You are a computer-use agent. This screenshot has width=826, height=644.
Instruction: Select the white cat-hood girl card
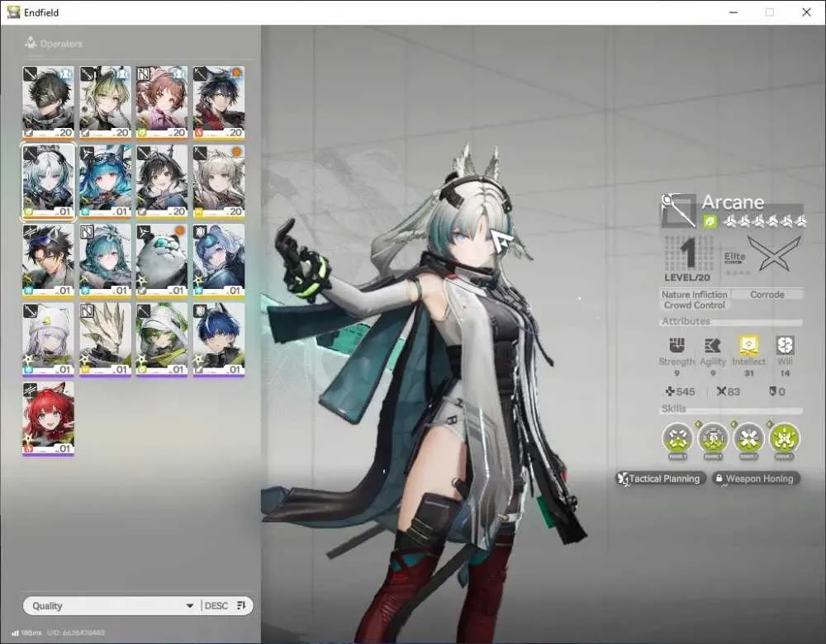click(49, 339)
